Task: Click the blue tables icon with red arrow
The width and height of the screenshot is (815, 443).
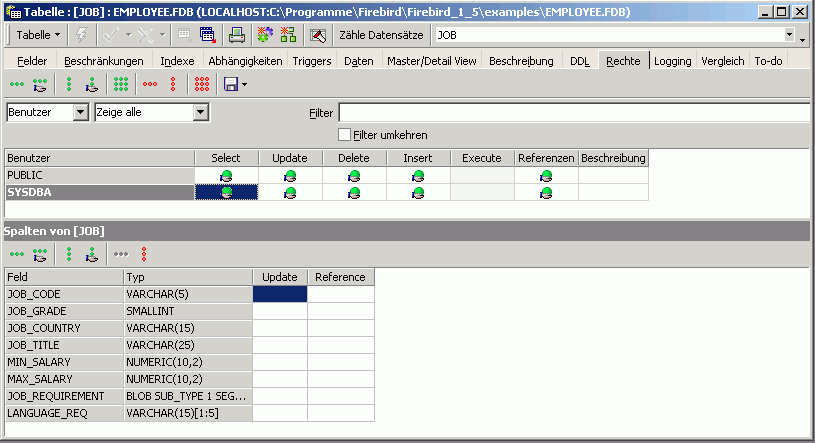Action: point(208,35)
